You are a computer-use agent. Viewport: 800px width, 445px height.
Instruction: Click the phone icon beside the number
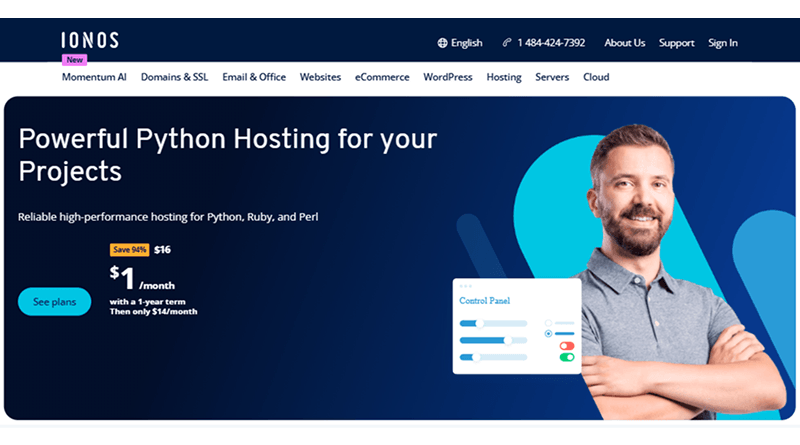(x=507, y=42)
